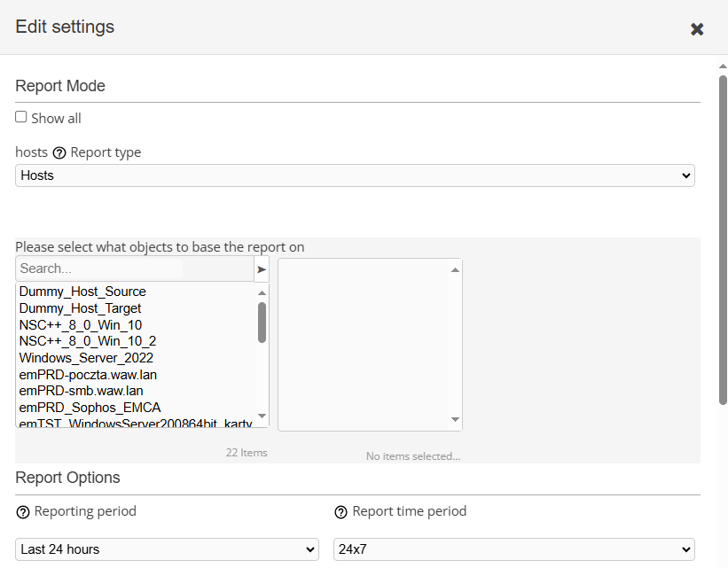The width and height of the screenshot is (728, 568).
Task: Click the help icon next to hosts
Action: click(x=59, y=152)
